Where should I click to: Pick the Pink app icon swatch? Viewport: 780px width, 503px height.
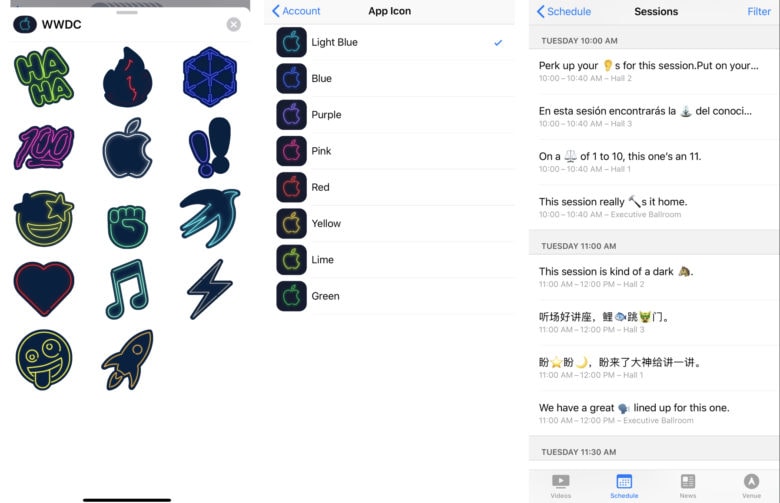[x=292, y=151]
